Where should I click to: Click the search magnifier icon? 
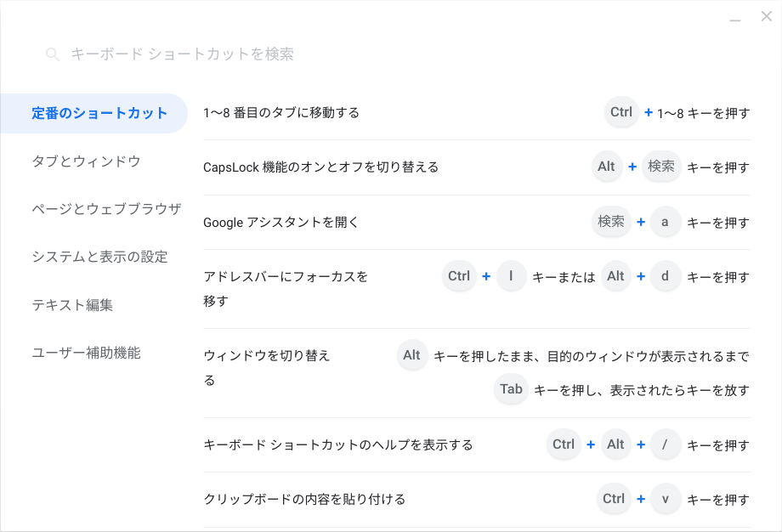coord(53,54)
